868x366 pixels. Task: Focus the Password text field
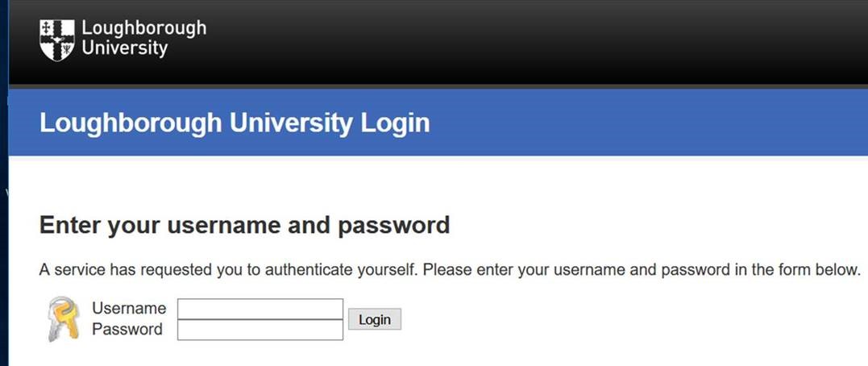pos(260,330)
